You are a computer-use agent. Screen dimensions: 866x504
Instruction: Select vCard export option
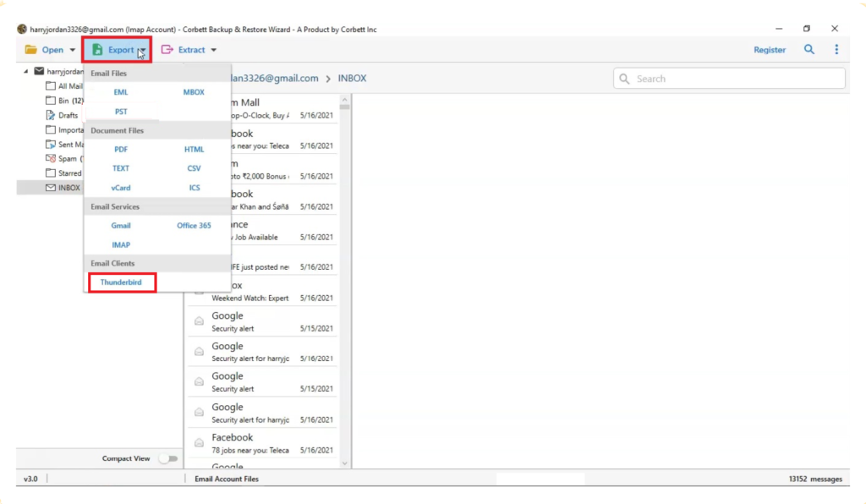(x=121, y=188)
